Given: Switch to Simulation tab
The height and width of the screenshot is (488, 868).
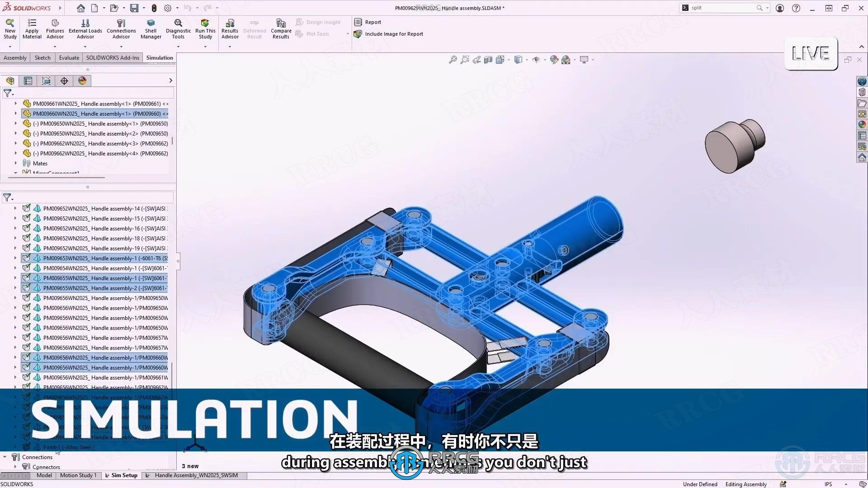Looking at the screenshot, I should pos(160,57).
